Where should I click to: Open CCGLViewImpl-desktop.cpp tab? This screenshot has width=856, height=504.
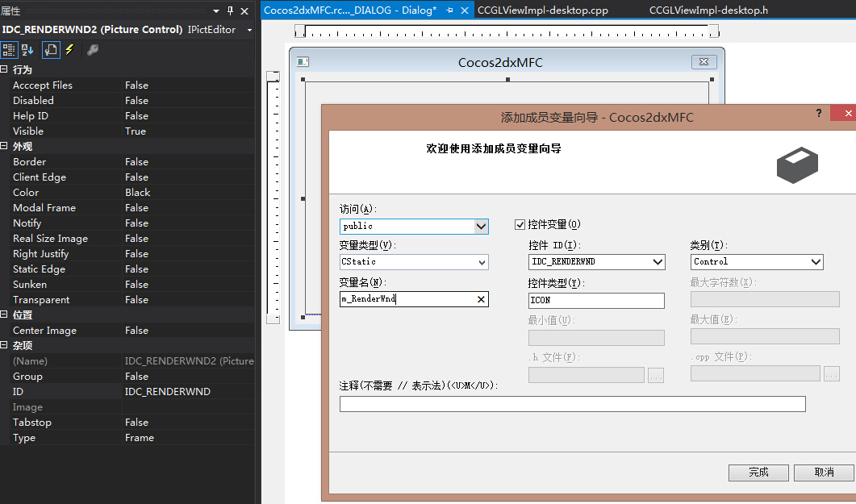[x=543, y=10]
